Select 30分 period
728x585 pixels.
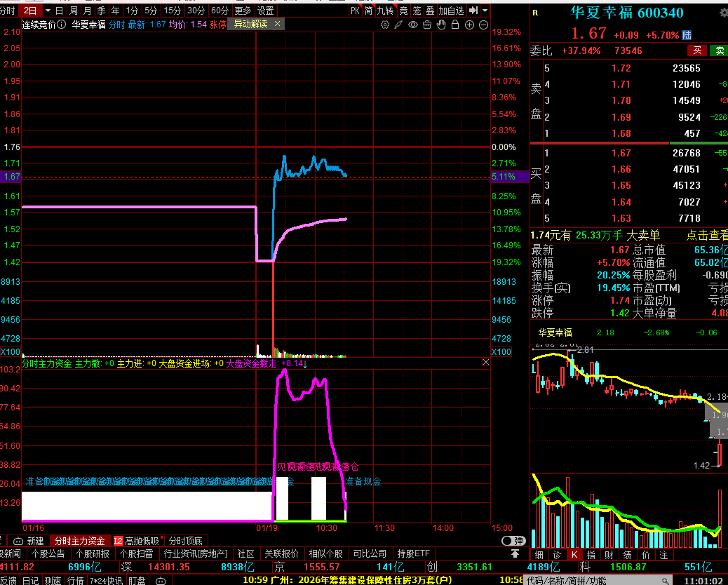(196, 11)
